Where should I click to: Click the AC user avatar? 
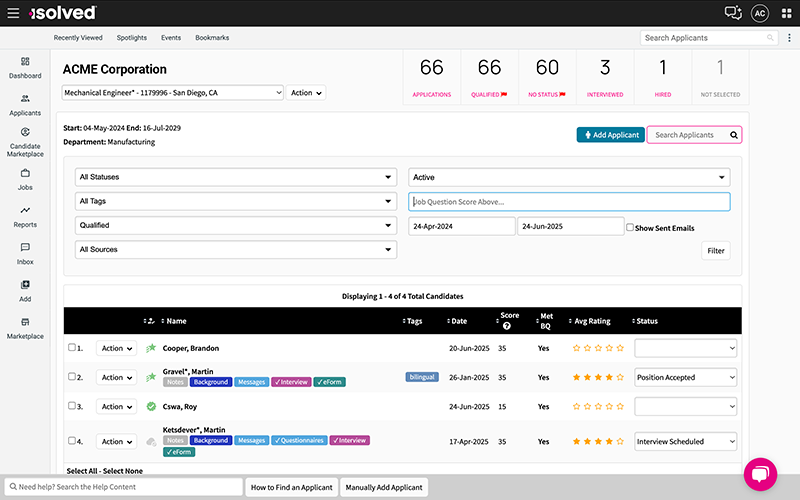click(x=760, y=13)
